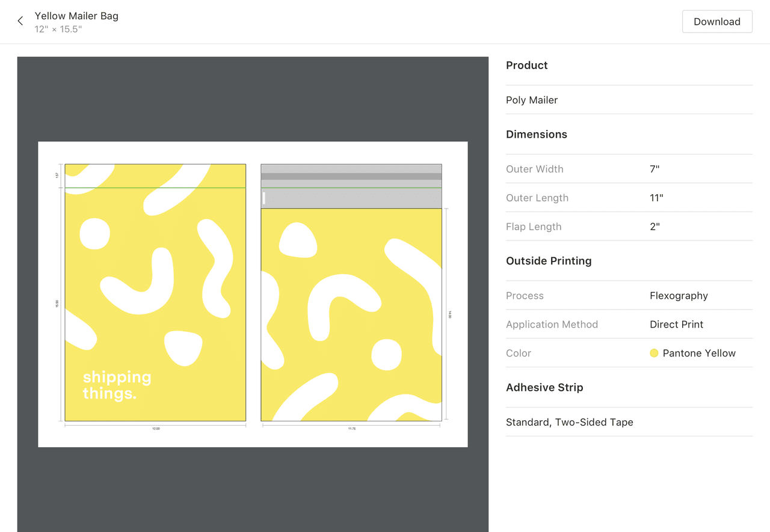The width and height of the screenshot is (770, 532).
Task: Select the Outer Width value 7"
Action: pyautogui.click(x=654, y=169)
